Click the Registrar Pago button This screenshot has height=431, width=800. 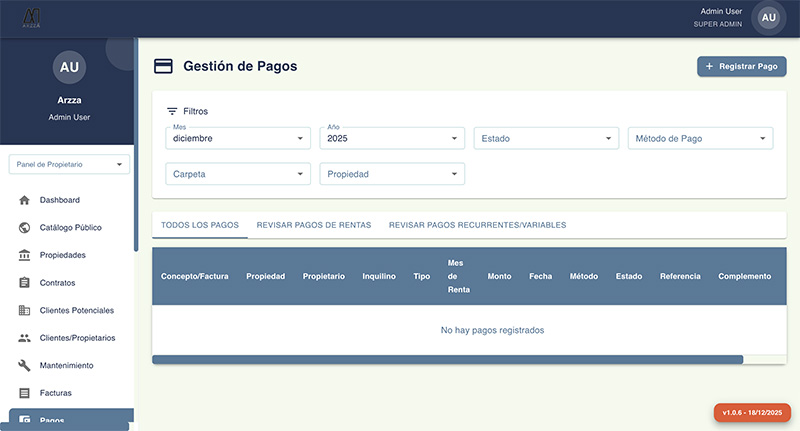pyautogui.click(x=741, y=66)
